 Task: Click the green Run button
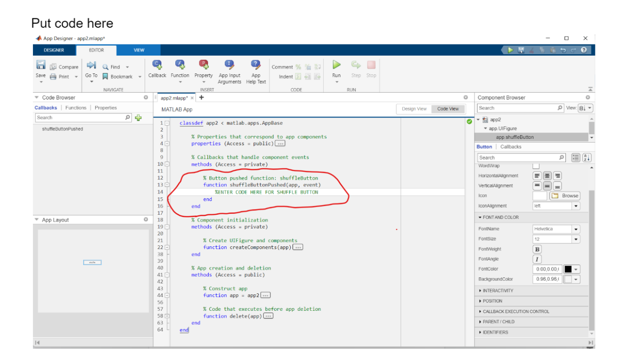coord(336,65)
